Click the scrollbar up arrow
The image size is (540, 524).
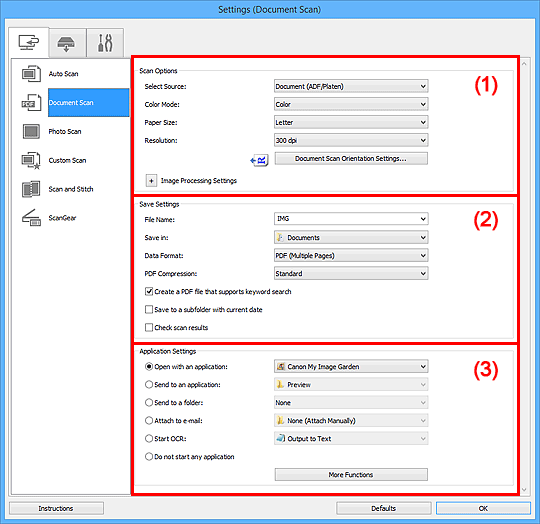coord(524,64)
